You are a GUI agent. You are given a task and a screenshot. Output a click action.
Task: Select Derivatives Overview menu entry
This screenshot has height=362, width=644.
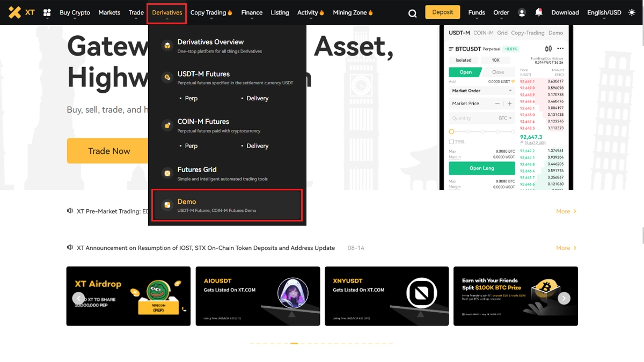click(x=227, y=46)
